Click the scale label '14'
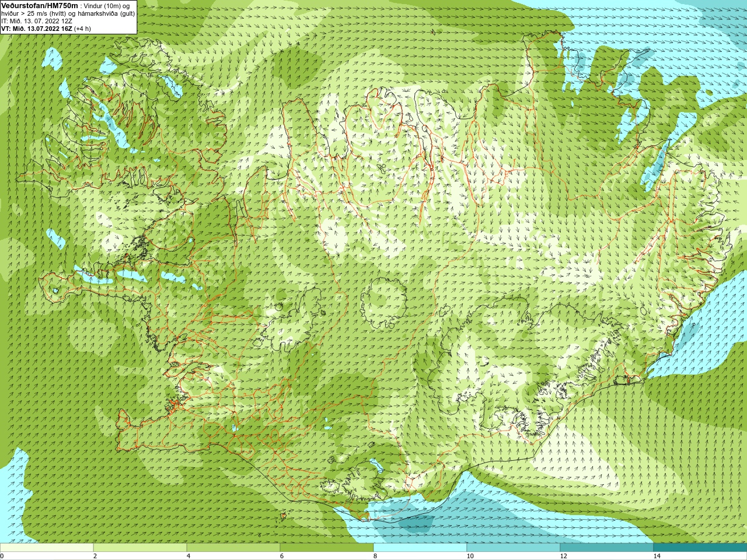 pos(657,556)
